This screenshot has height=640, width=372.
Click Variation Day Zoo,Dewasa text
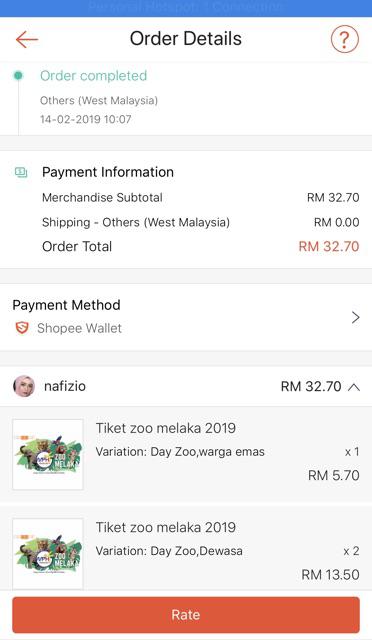point(169,551)
